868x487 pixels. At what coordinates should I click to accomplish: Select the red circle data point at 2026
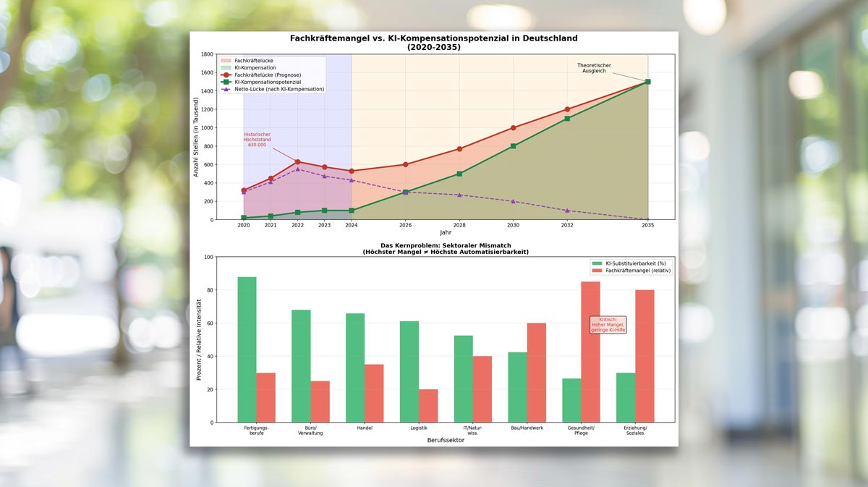[x=405, y=164]
